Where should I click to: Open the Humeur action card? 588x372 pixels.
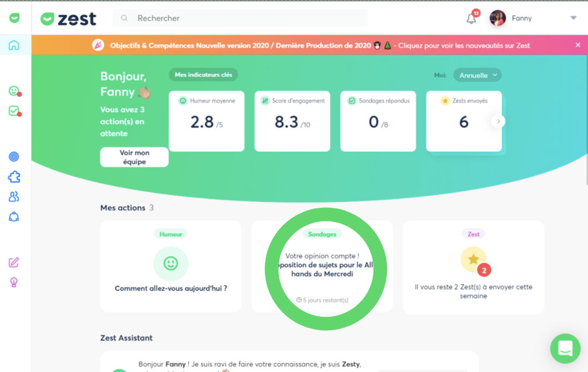171,266
